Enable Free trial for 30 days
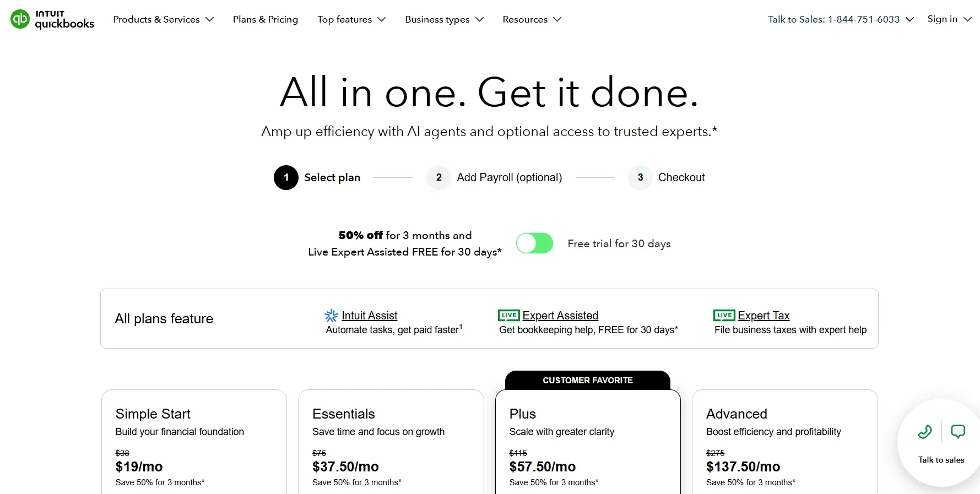This screenshot has width=980, height=494. (x=534, y=243)
